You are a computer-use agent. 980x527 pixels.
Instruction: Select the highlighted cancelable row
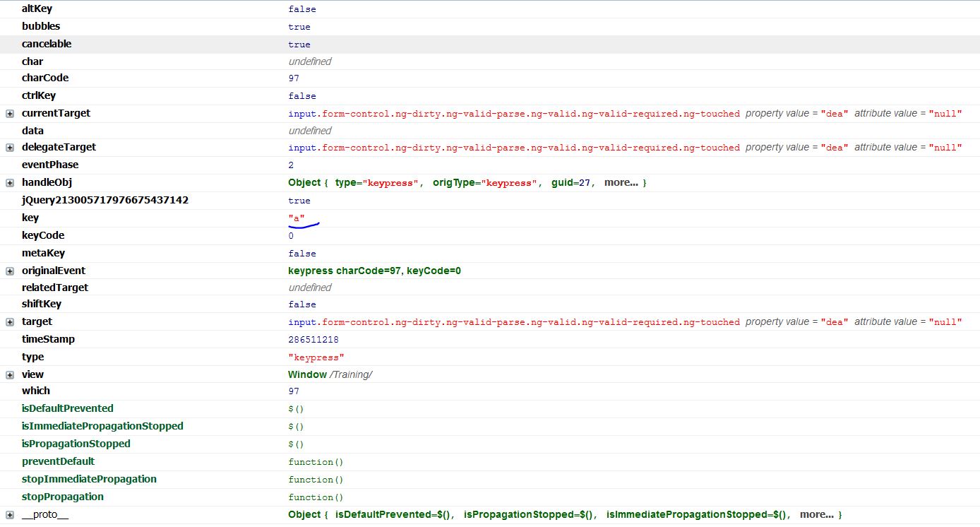tap(47, 44)
